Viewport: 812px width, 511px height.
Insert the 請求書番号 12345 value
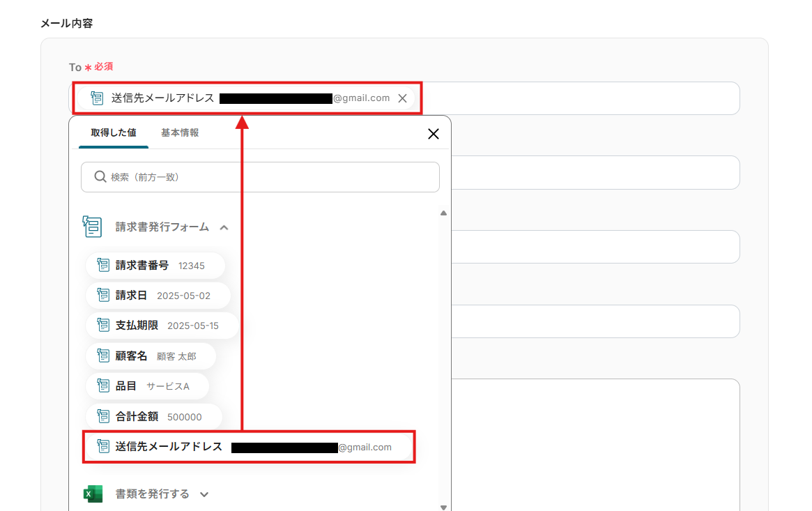[x=155, y=266]
